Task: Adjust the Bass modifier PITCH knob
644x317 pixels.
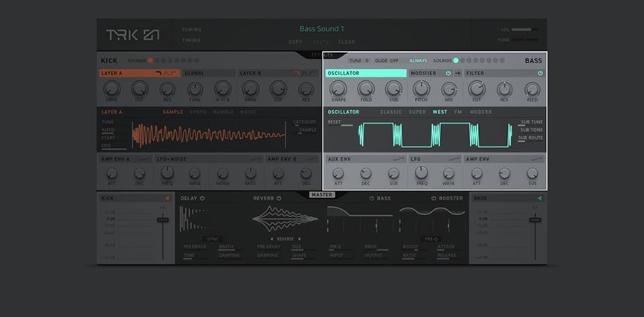Action: [422, 89]
